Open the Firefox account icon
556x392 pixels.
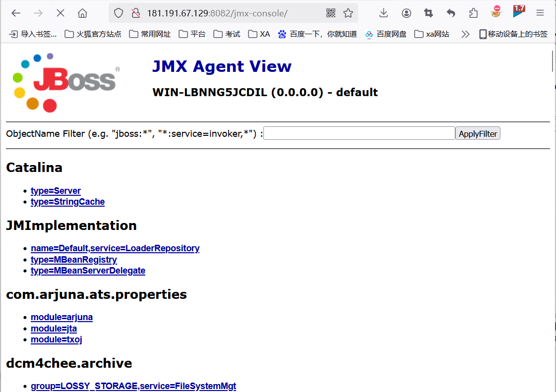(x=406, y=13)
